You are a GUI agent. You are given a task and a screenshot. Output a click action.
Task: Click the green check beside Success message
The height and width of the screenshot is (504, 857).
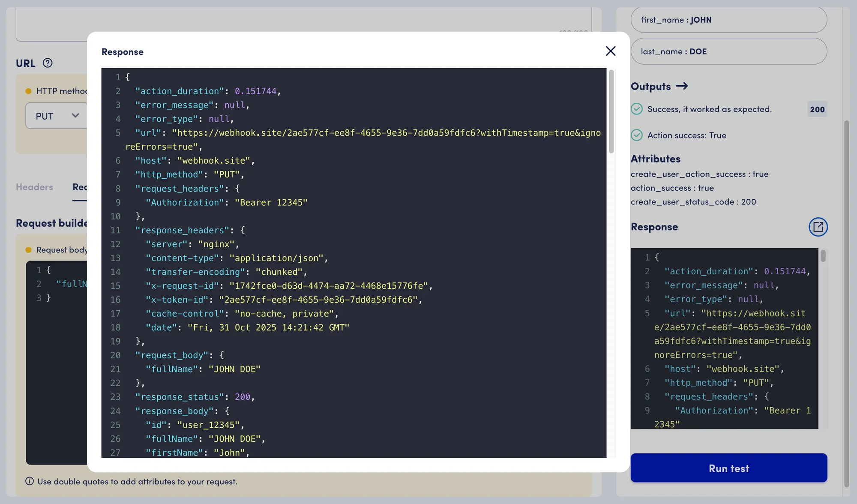click(637, 109)
